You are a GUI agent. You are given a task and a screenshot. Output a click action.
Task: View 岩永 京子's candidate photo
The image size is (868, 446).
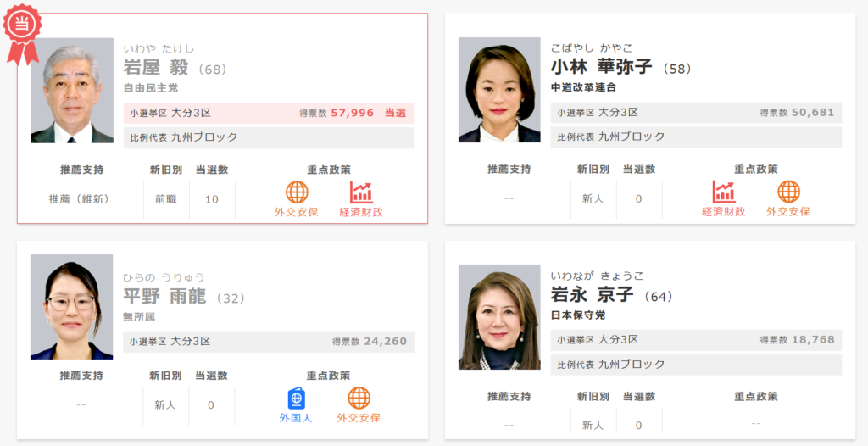click(x=499, y=317)
